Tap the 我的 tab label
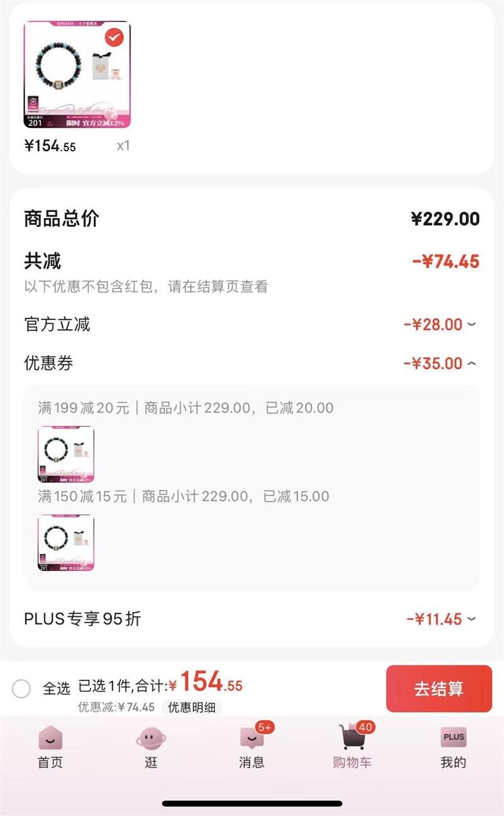 (x=453, y=762)
